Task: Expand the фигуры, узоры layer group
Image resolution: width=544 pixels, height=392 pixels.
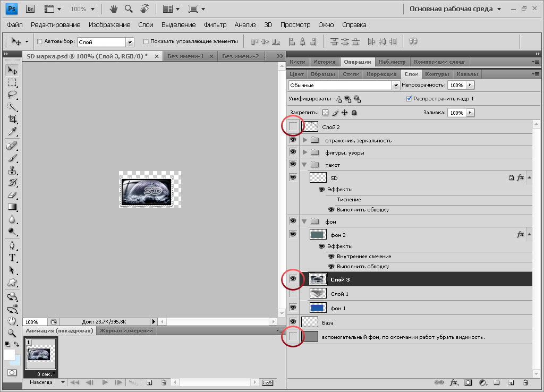Action: 304,152
